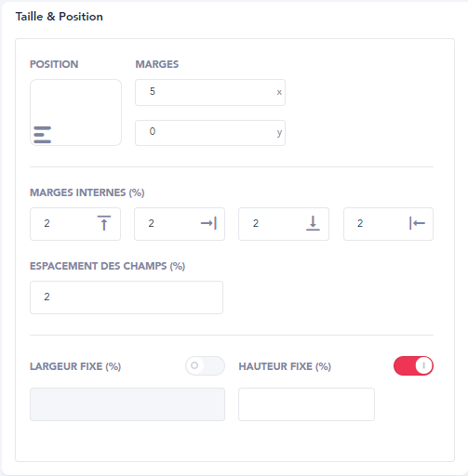Image resolution: width=468 pixels, height=476 pixels.
Task: Disable the Hauteur fixe toggle
Action: (413, 365)
